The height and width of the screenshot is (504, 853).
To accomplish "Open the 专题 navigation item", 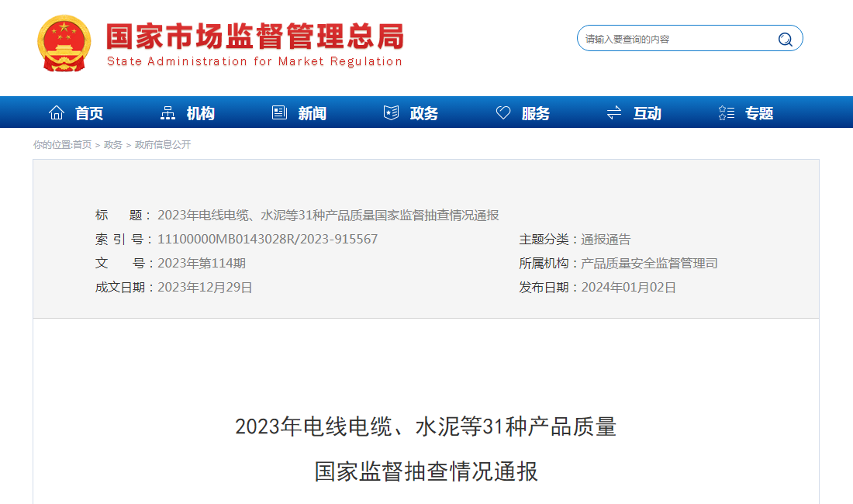I will (x=759, y=114).
